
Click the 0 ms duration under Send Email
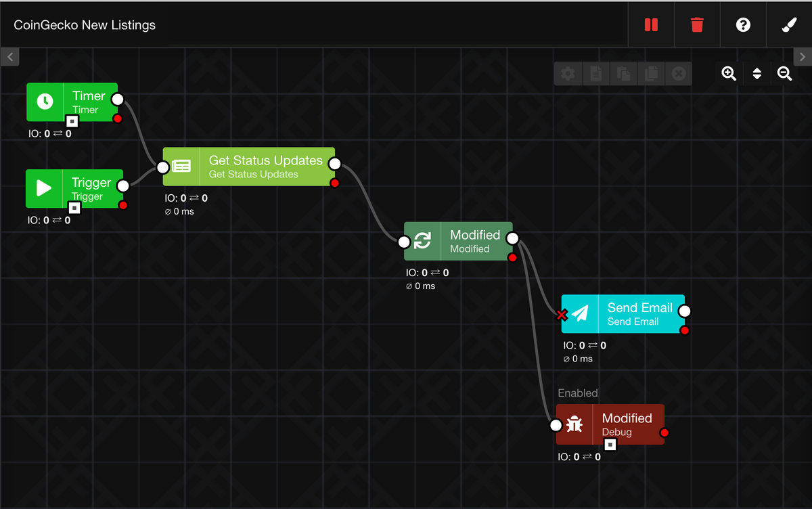point(578,359)
